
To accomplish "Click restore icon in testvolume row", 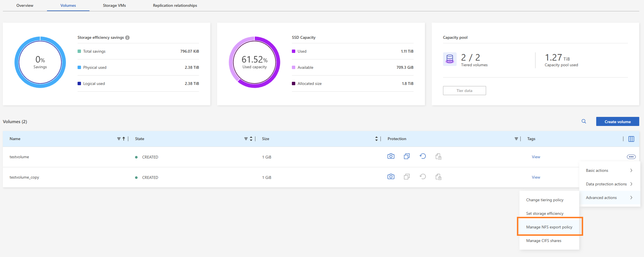I will click(x=422, y=157).
